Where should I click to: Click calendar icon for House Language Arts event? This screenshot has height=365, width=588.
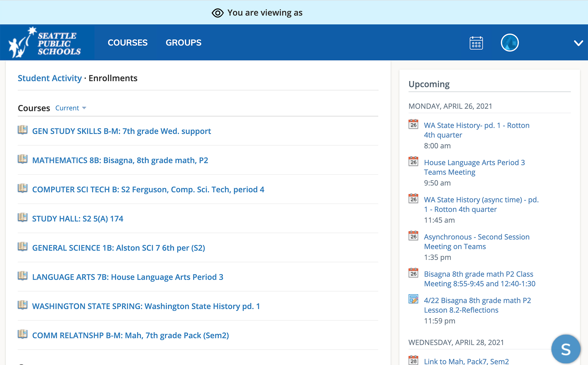coord(413,161)
